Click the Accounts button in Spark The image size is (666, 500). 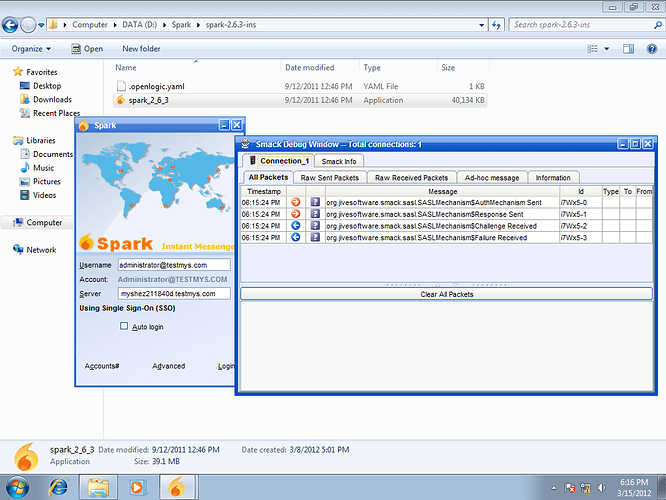coord(102,366)
